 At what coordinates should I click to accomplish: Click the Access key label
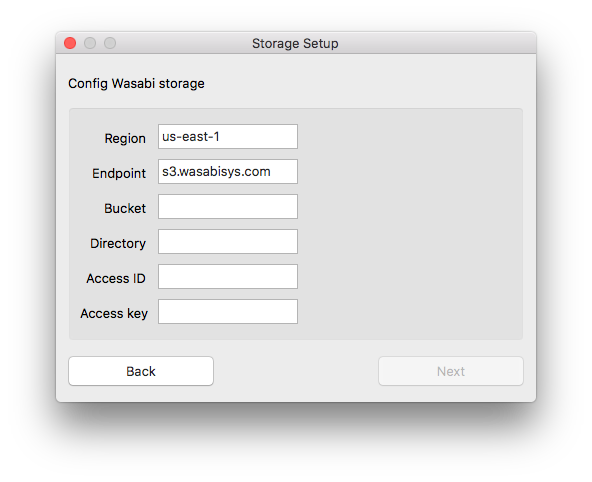coord(114,314)
